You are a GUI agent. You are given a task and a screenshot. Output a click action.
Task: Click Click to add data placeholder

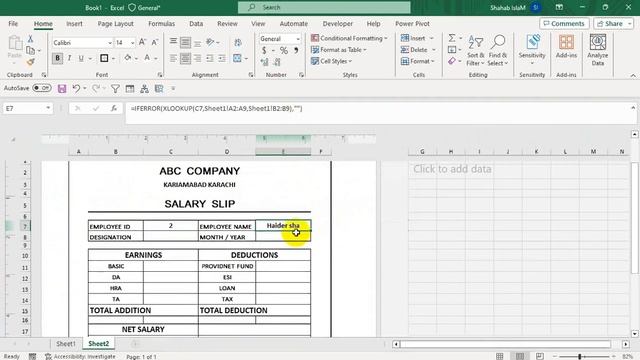pos(452,169)
